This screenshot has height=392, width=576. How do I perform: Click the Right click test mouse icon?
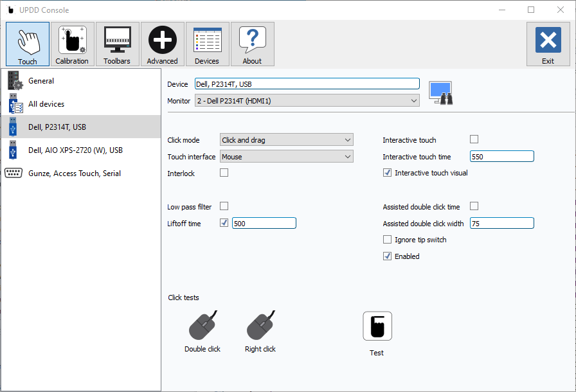(260, 325)
